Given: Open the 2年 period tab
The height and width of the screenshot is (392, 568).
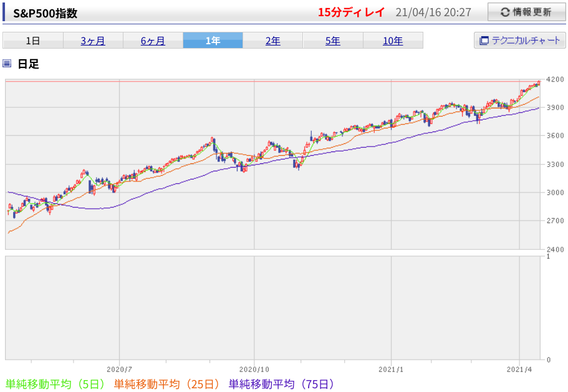Looking at the screenshot, I should (272, 40).
